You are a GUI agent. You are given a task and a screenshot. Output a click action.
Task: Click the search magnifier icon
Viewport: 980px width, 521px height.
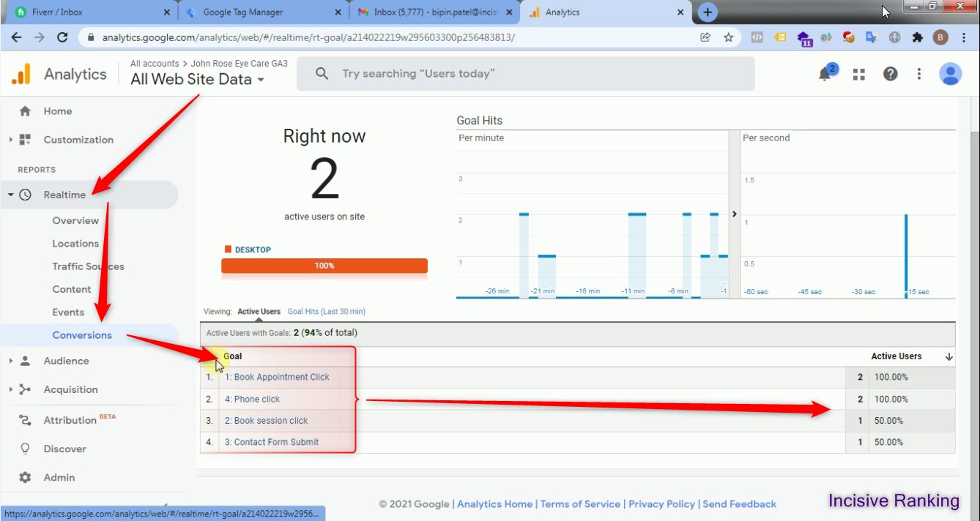[322, 74]
